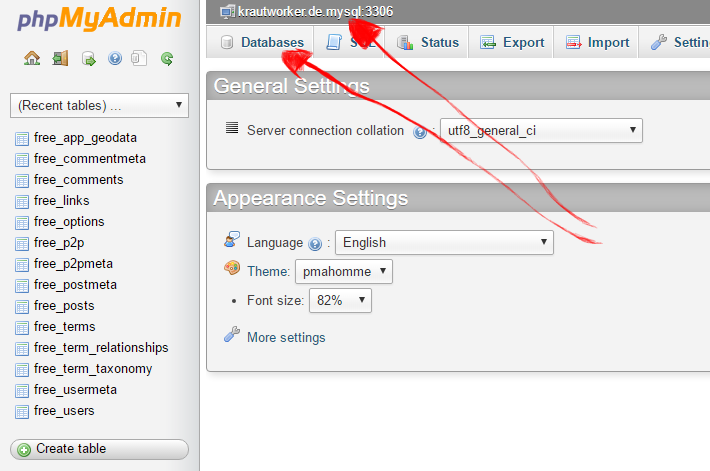Click the table icon beside free_postmeta
This screenshot has height=471, width=710.
(22, 285)
